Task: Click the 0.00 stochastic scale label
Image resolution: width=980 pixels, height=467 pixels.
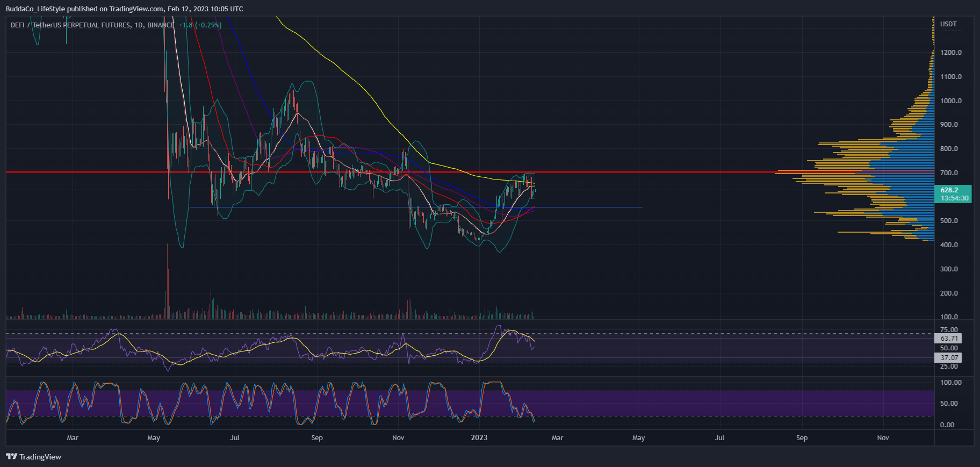Action: click(x=947, y=425)
